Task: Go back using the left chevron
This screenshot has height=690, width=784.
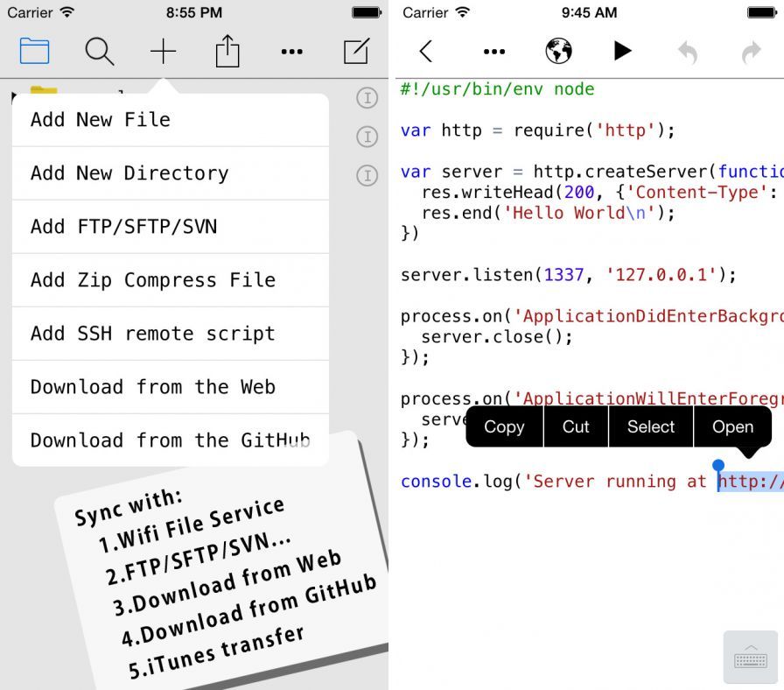Action: click(426, 52)
